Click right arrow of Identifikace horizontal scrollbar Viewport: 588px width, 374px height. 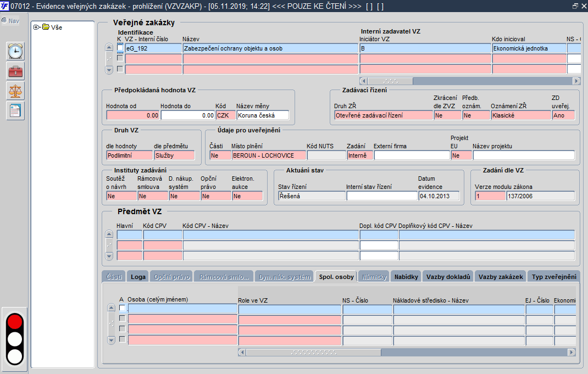point(576,81)
